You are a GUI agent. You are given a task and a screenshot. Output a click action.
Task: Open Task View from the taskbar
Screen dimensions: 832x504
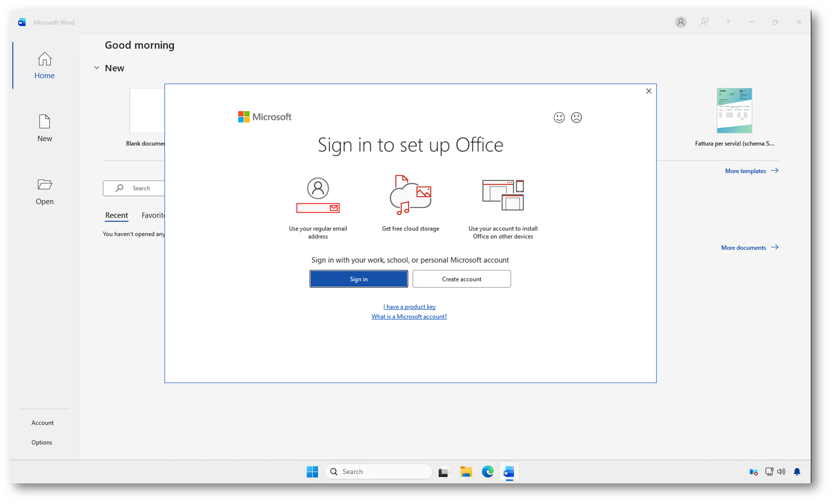coord(444,472)
